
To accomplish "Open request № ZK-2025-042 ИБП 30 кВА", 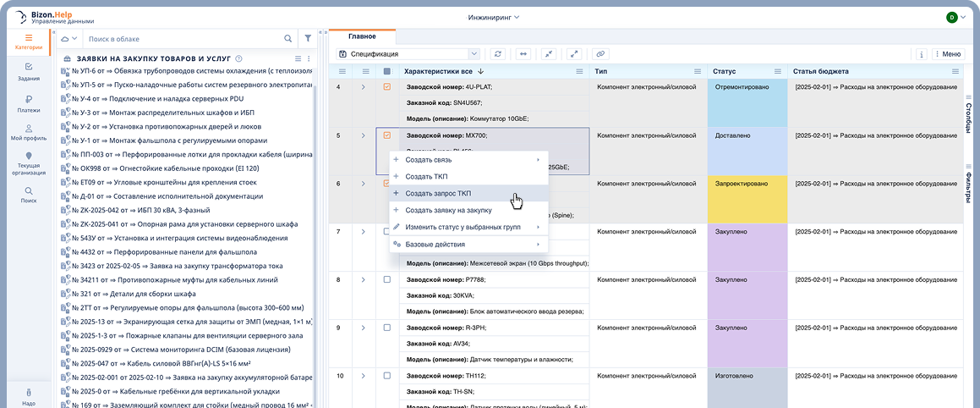I will (x=135, y=210).
